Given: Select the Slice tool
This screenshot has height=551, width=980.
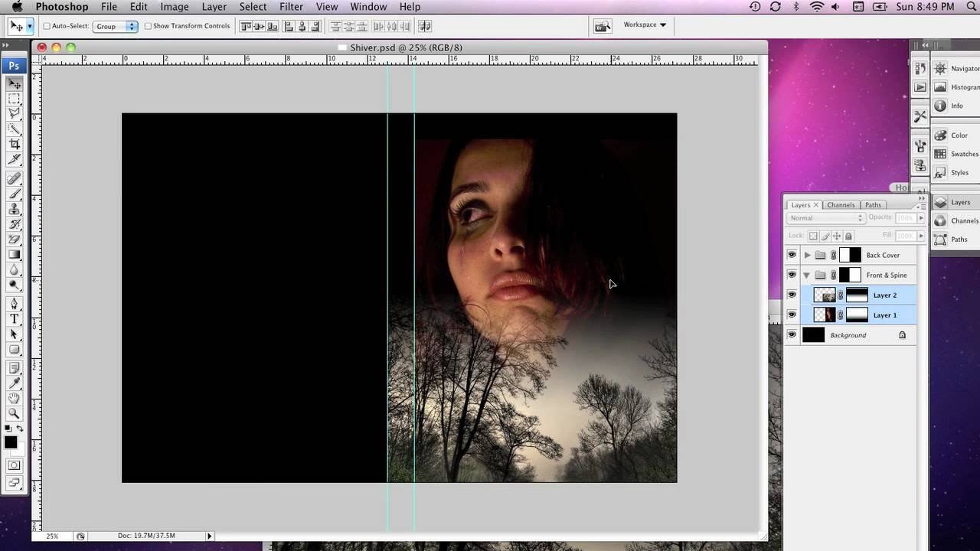Looking at the screenshot, I should click(14, 160).
